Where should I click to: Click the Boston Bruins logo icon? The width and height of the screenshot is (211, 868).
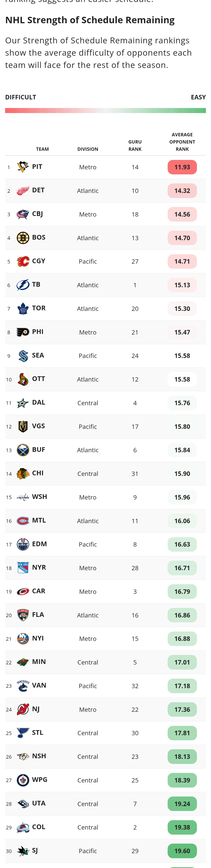tap(23, 238)
